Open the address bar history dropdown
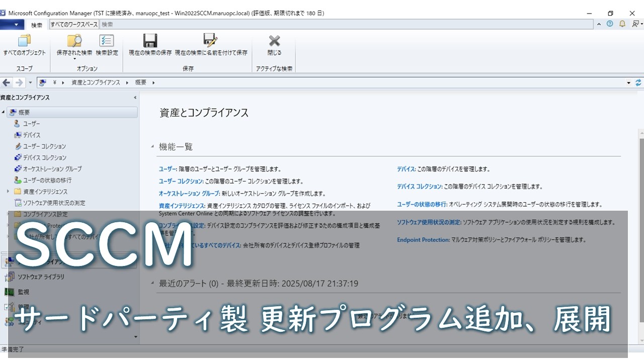Viewport: 644px width, 362px height. (x=628, y=82)
